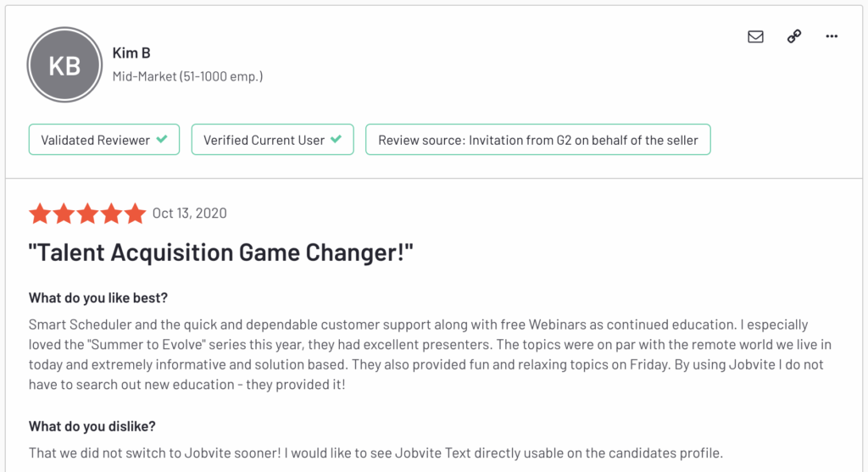Image resolution: width=868 pixels, height=472 pixels.
Task: Click the fifth orange rating star
Action: [135, 213]
